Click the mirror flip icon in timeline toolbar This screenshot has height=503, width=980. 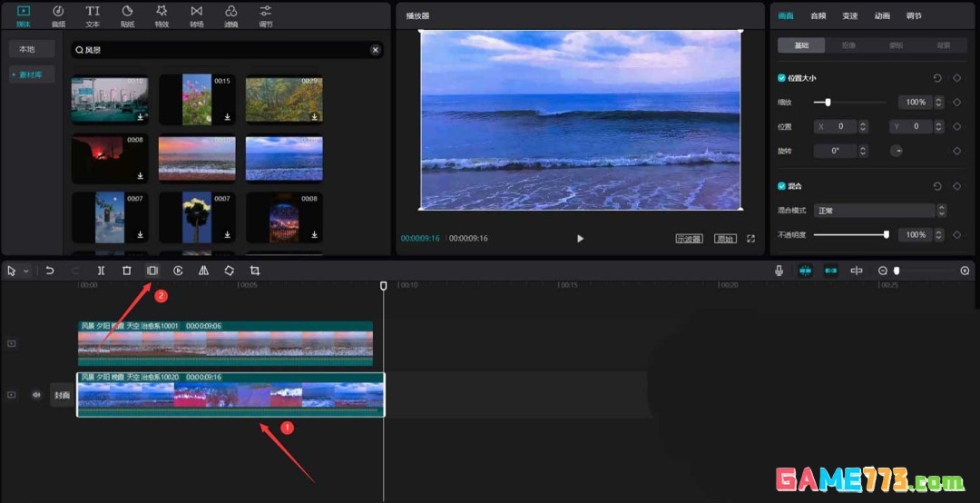(x=203, y=271)
